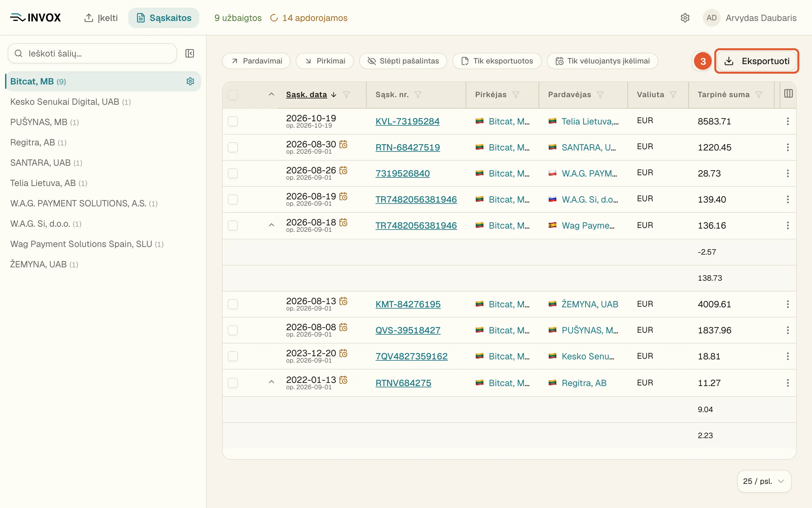
Task: Click the Eksportuoti button
Action: point(756,61)
